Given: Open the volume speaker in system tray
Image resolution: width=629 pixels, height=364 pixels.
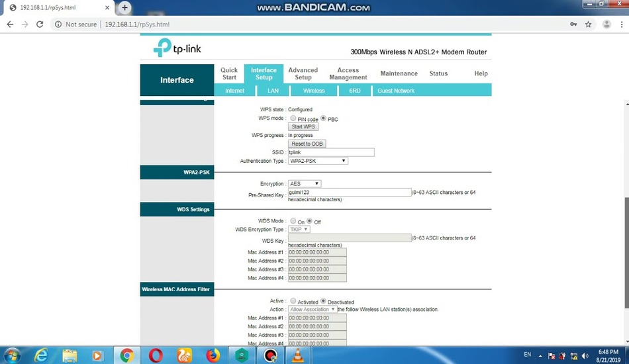Looking at the screenshot, I should tap(585, 356).
